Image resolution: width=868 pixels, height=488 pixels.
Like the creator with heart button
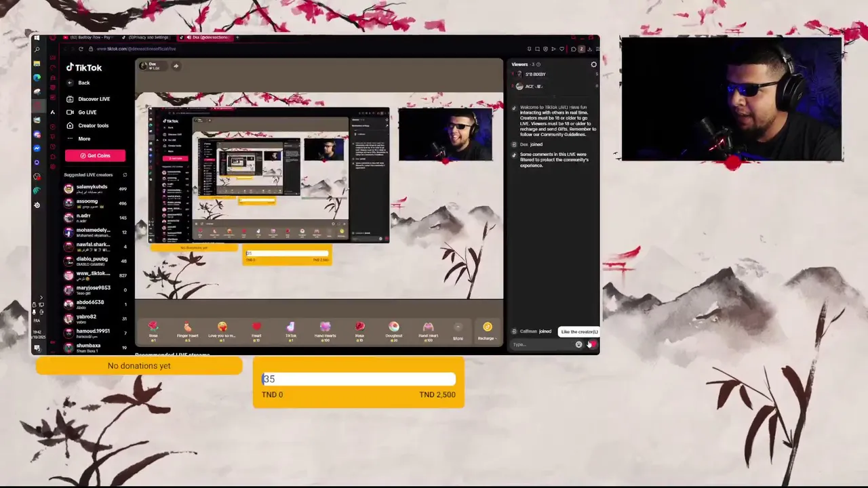pos(591,344)
